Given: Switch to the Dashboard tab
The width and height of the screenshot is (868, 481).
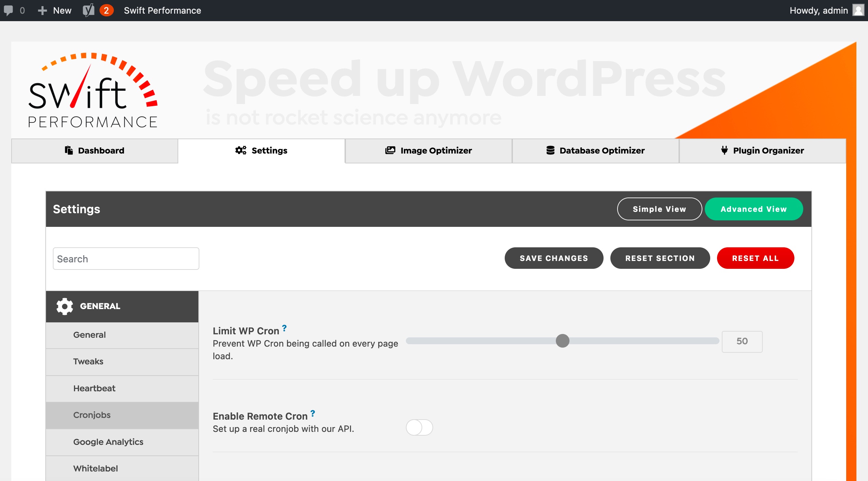Looking at the screenshot, I should 95,150.
